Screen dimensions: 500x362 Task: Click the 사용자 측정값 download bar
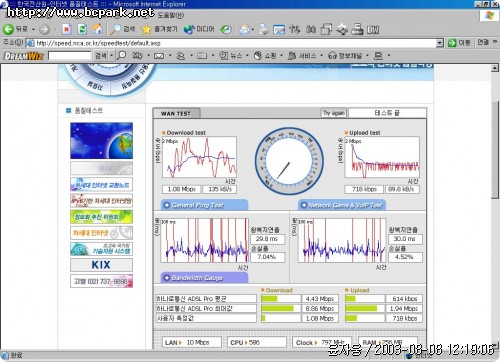(281, 318)
